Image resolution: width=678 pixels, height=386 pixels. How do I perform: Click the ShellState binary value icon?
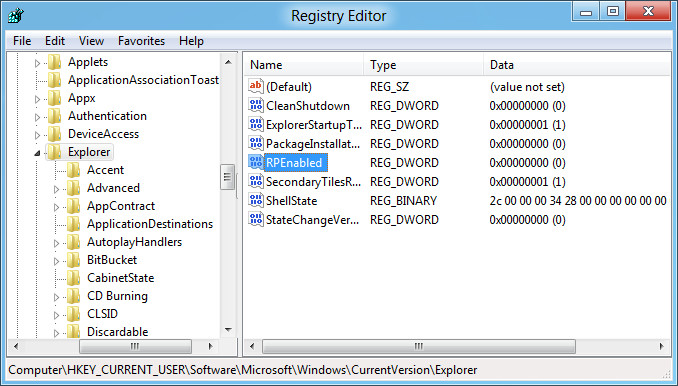(x=256, y=200)
